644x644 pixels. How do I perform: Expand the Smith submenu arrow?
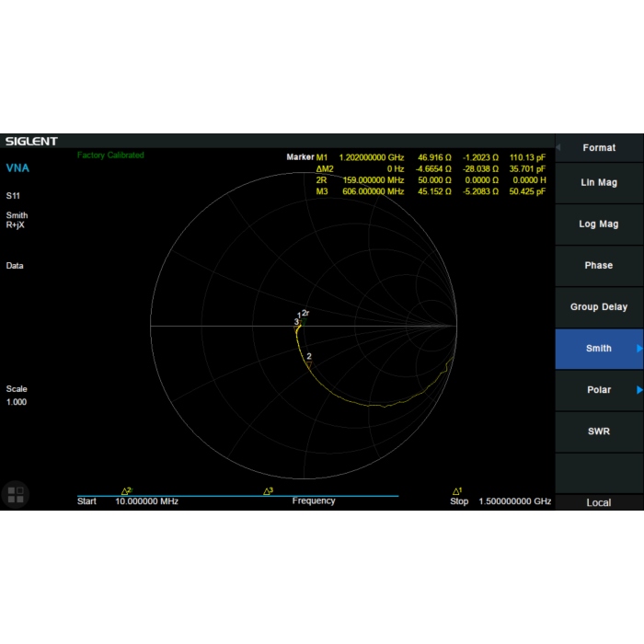(x=639, y=349)
